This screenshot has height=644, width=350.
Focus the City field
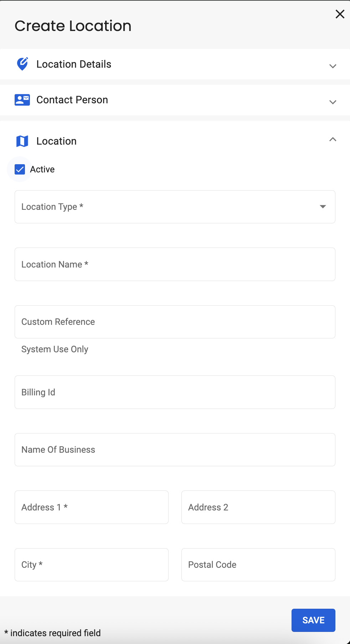(x=92, y=565)
